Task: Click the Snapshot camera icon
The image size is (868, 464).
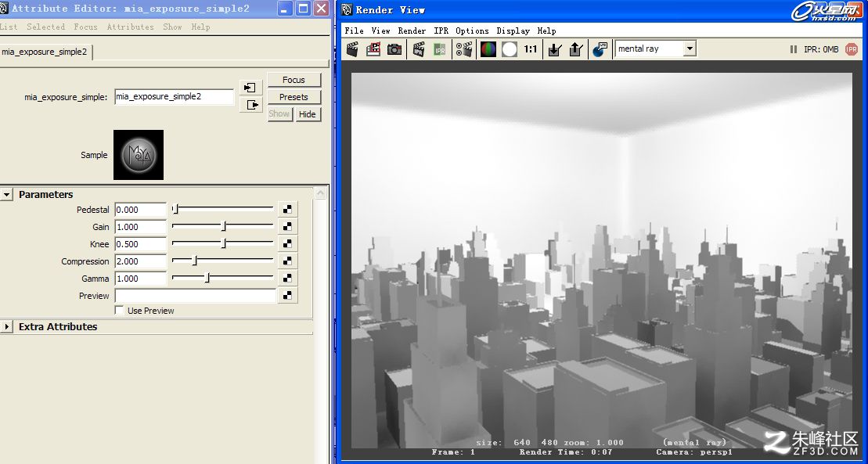Action: pyautogui.click(x=394, y=49)
